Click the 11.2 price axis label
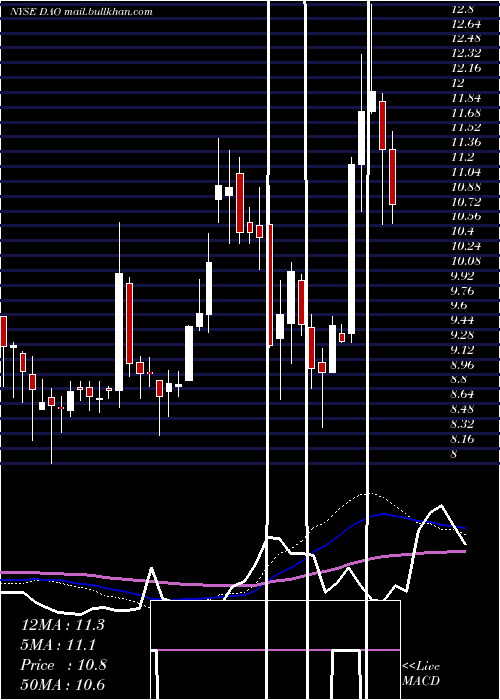Screen dimensions: 500x700 pos(462,157)
